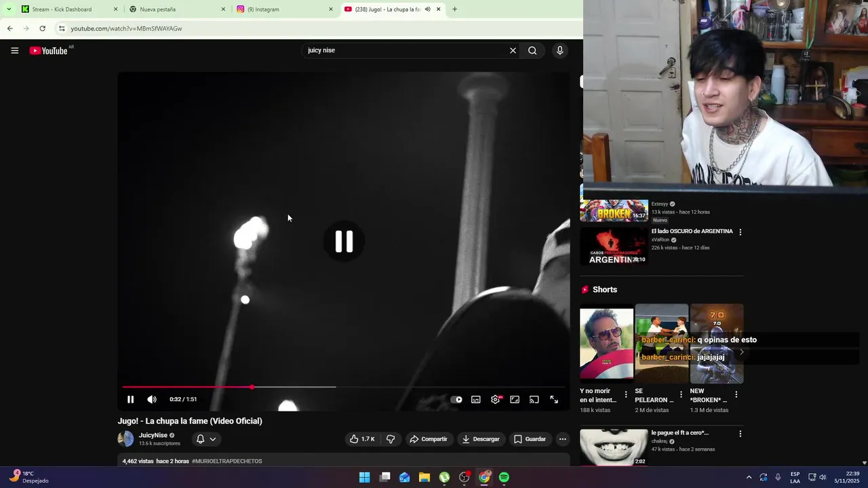Click the #MURIOELTRAPDECHETOS hashtag
Viewport: 868px width, 488px height.
click(227, 461)
